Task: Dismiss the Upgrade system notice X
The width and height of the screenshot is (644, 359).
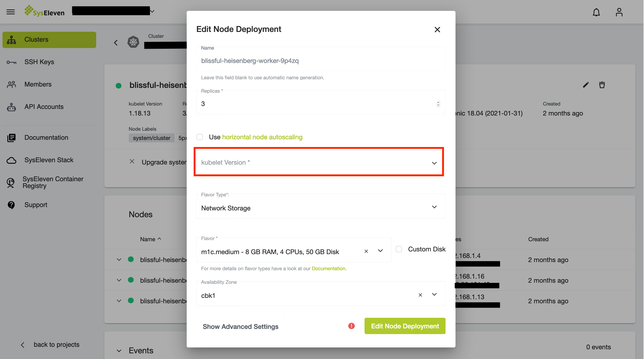Action: point(132,162)
